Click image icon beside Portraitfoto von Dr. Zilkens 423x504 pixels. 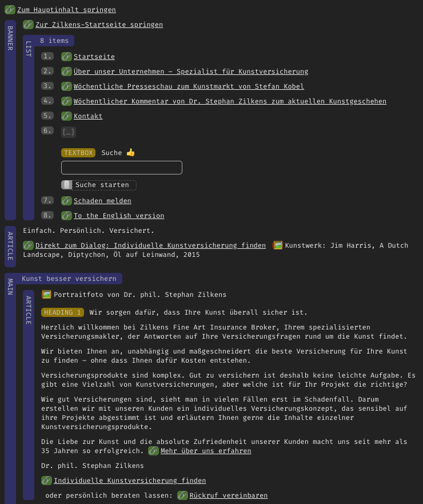coord(46,295)
